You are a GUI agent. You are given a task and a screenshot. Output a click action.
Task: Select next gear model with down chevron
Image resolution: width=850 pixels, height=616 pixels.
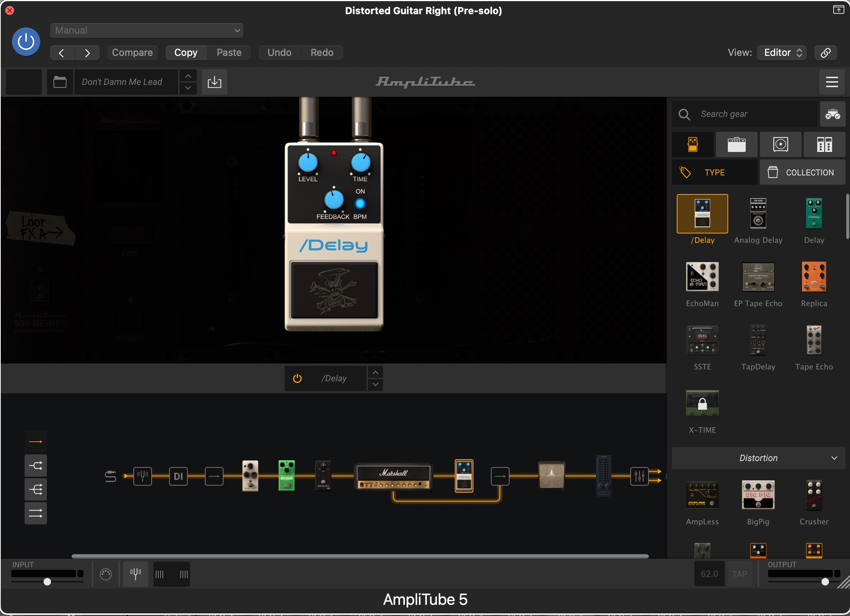tap(375, 385)
